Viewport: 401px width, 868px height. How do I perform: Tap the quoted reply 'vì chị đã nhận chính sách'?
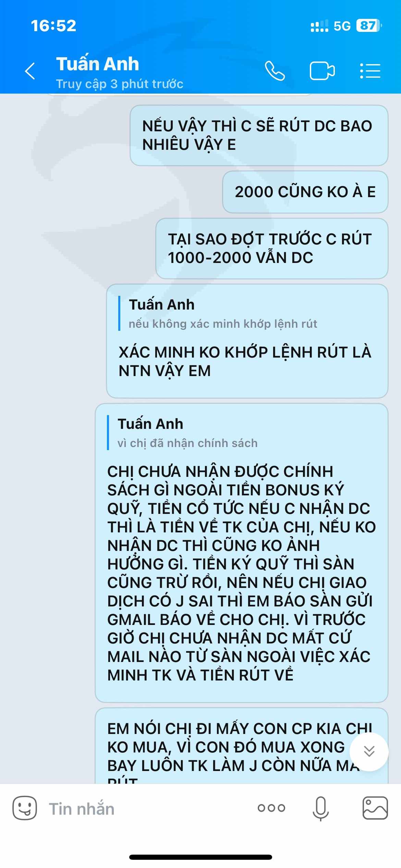coord(187,433)
